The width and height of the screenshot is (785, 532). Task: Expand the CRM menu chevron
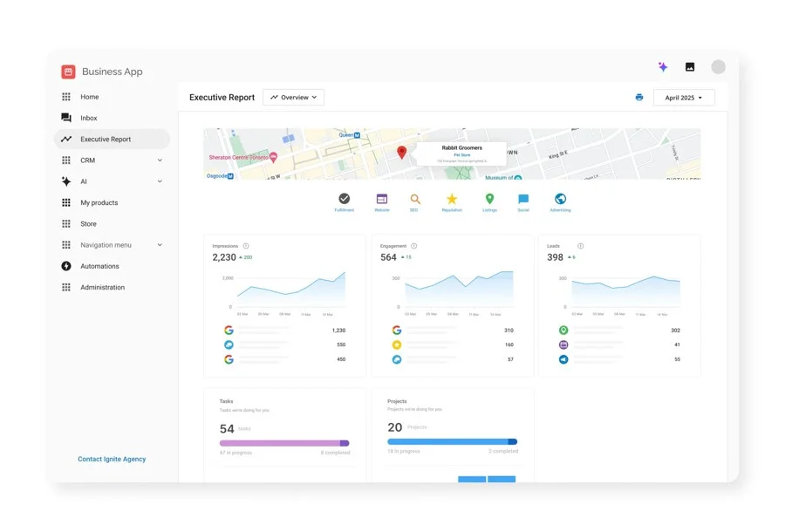(x=160, y=160)
